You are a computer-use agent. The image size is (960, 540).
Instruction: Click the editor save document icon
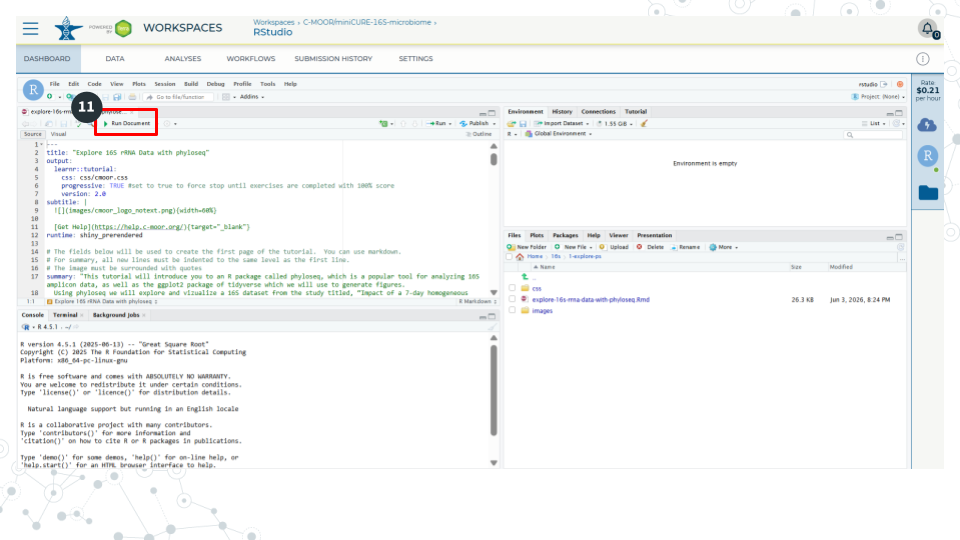tap(63, 124)
